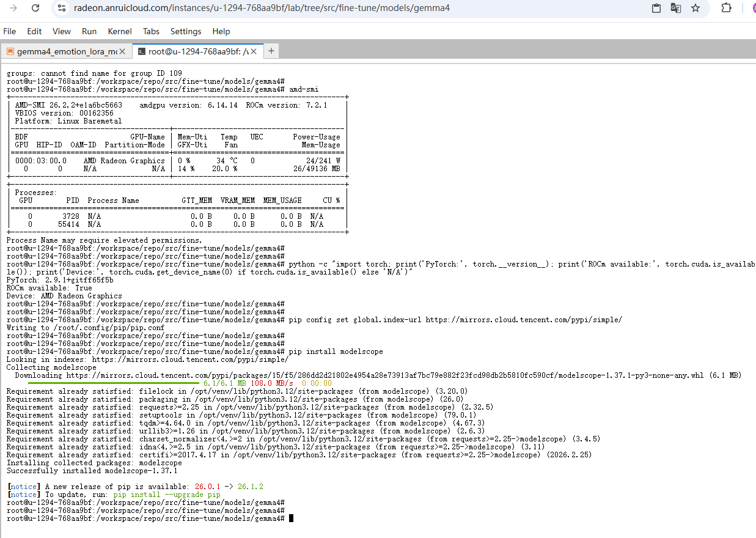The image size is (756, 538).
Task: Reload the current page
Action: [x=35, y=8]
